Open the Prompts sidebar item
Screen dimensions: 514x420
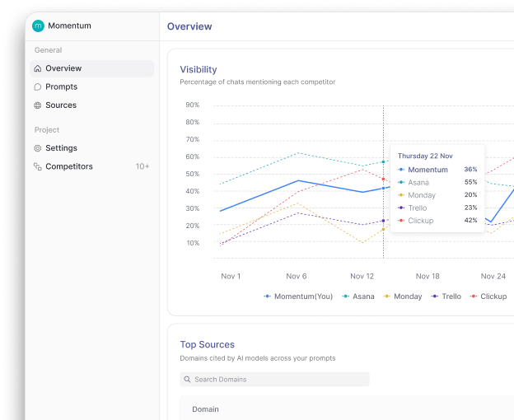click(x=91, y=86)
